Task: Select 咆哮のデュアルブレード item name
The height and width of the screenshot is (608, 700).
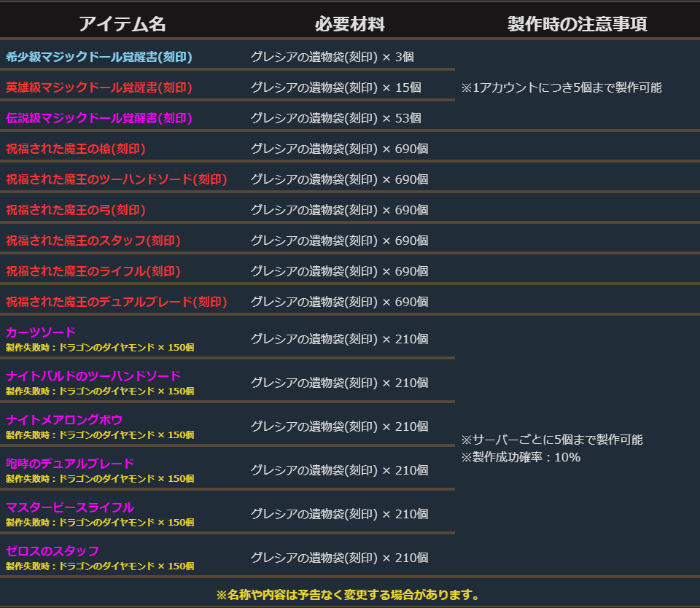Action: click(70, 464)
